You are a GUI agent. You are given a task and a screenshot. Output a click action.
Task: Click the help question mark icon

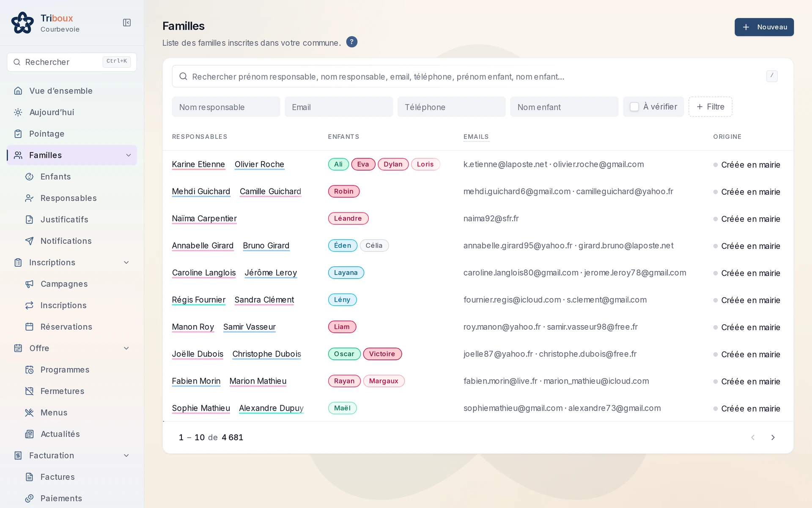click(352, 42)
